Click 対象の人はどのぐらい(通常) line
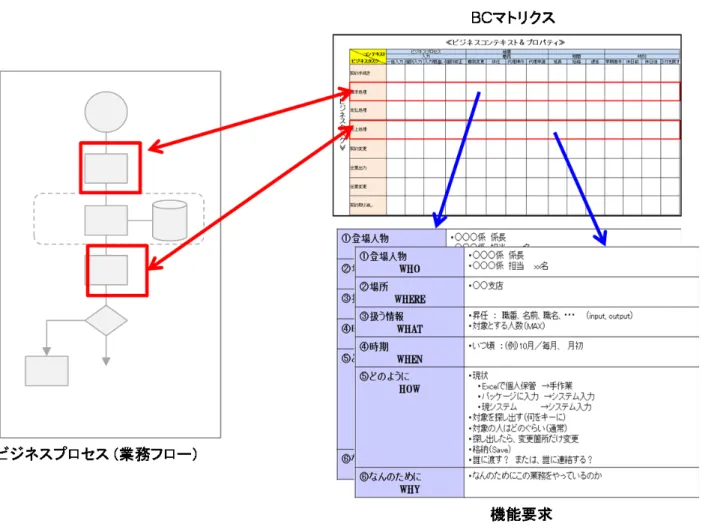This screenshot has height=524, width=702. tap(518, 428)
